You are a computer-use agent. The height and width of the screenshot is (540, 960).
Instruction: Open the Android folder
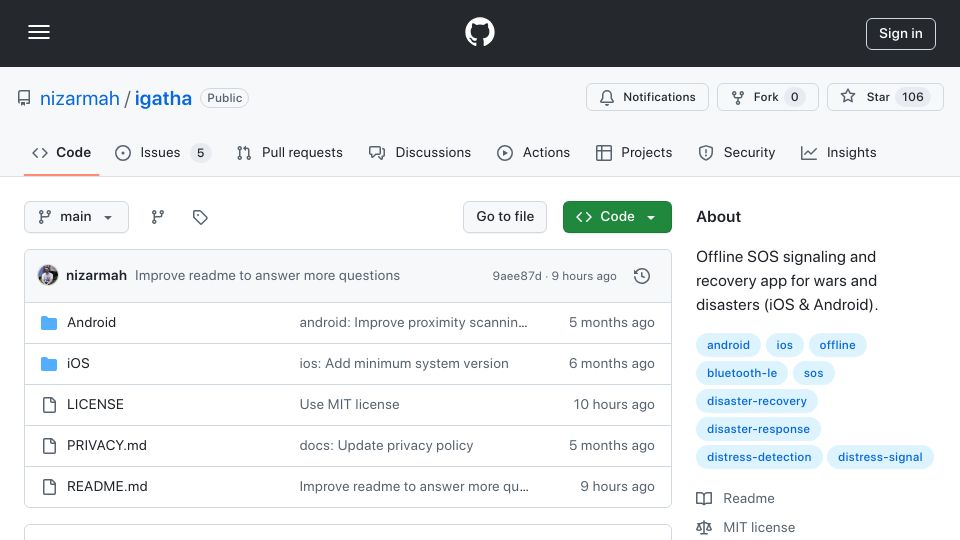(x=91, y=323)
